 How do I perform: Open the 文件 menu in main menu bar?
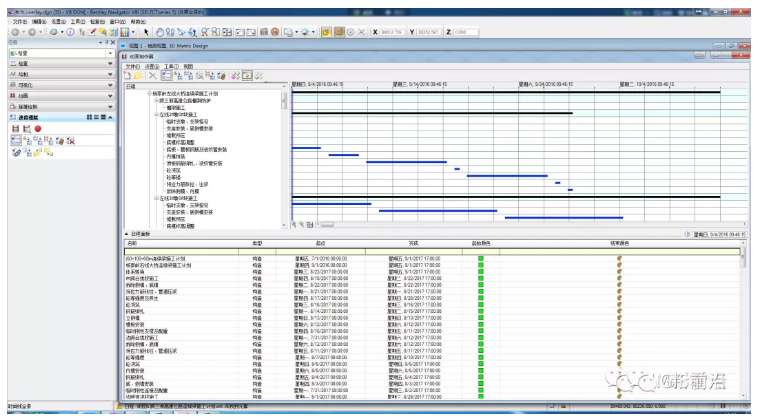click(x=20, y=21)
